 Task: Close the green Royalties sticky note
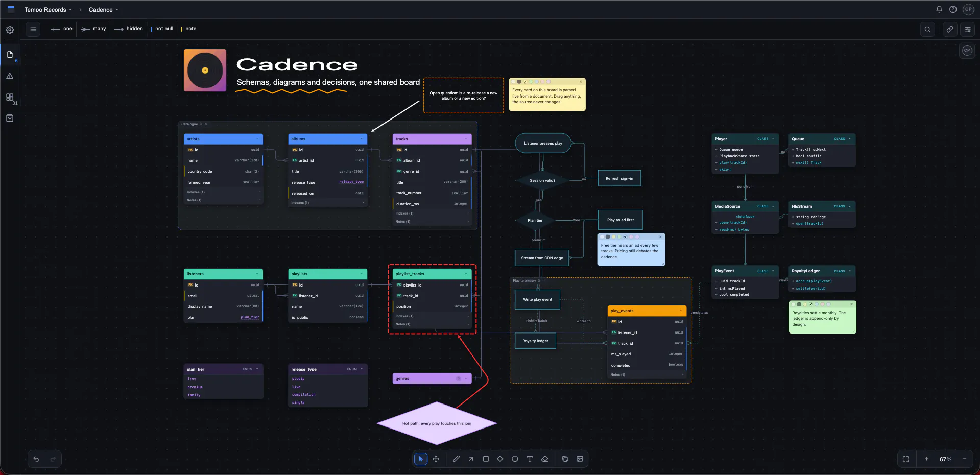pos(851,304)
